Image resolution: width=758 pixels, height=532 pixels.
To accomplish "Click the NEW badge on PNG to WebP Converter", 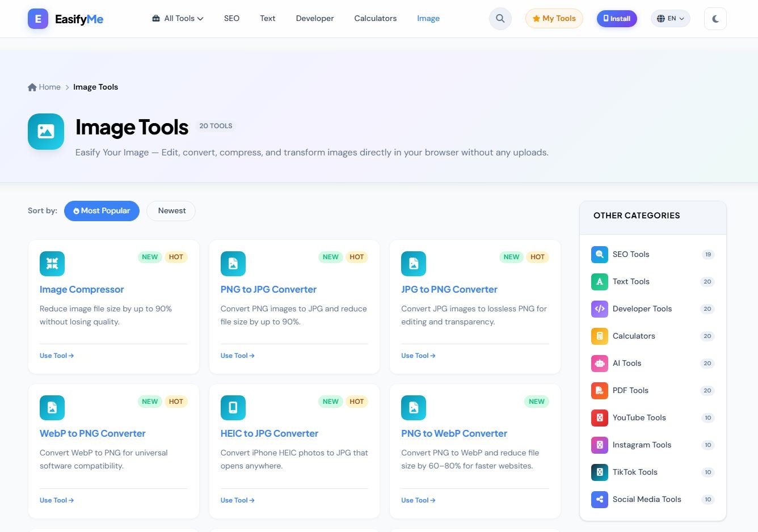I will click(537, 402).
